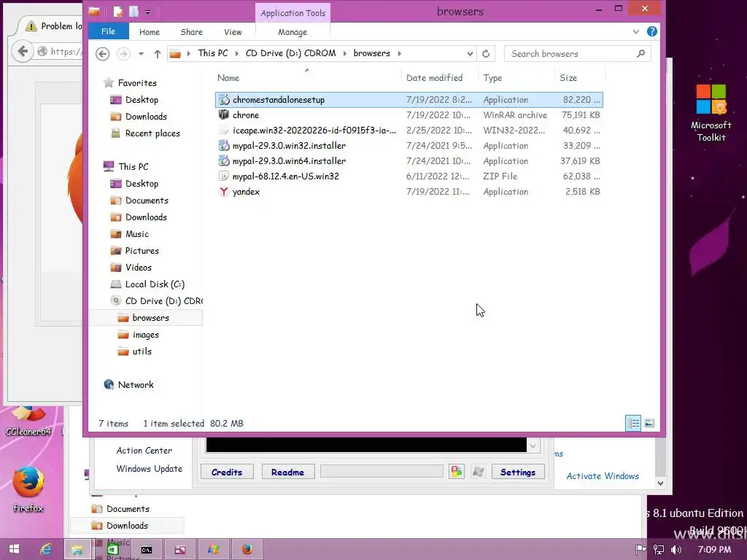Select Music folder under This PC

coord(136,234)
